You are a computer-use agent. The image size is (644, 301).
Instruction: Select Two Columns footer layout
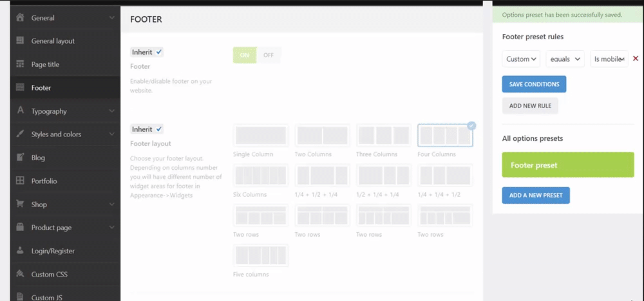[322, 135]
